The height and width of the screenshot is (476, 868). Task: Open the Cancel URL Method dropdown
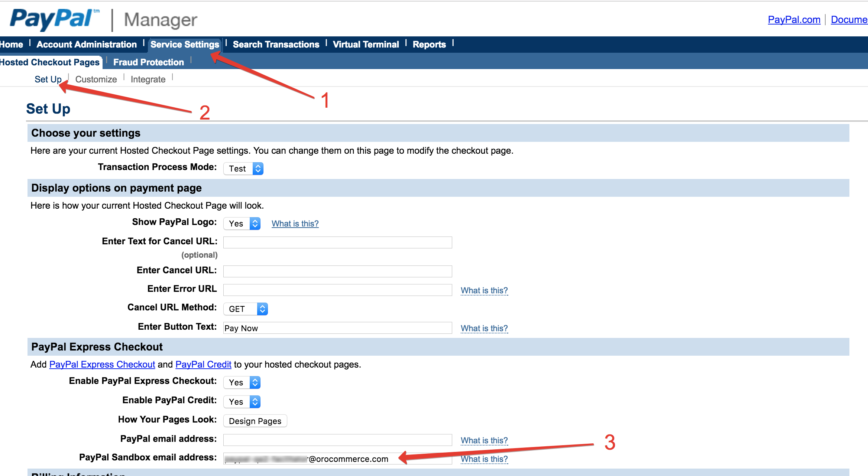click(x=246, y=309)
